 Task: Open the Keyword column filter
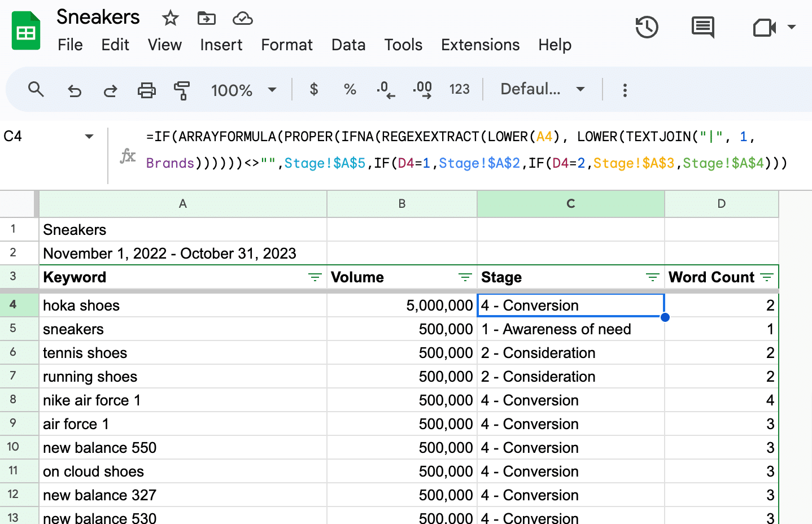(315, 277)
